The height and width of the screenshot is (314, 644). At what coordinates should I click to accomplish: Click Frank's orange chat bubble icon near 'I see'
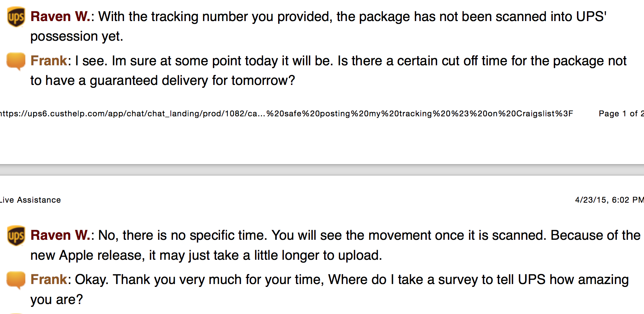pos(16,61)
